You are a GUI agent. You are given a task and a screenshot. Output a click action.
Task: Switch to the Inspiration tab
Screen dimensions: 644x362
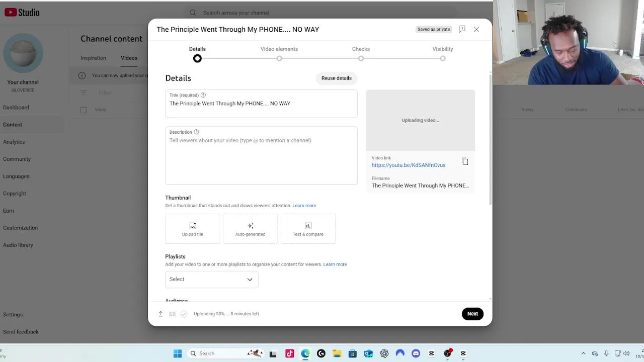(x=93, y=58)
